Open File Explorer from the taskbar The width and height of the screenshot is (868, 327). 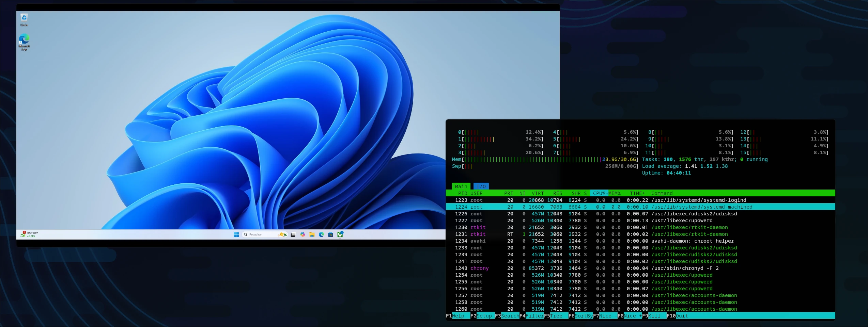312,234
